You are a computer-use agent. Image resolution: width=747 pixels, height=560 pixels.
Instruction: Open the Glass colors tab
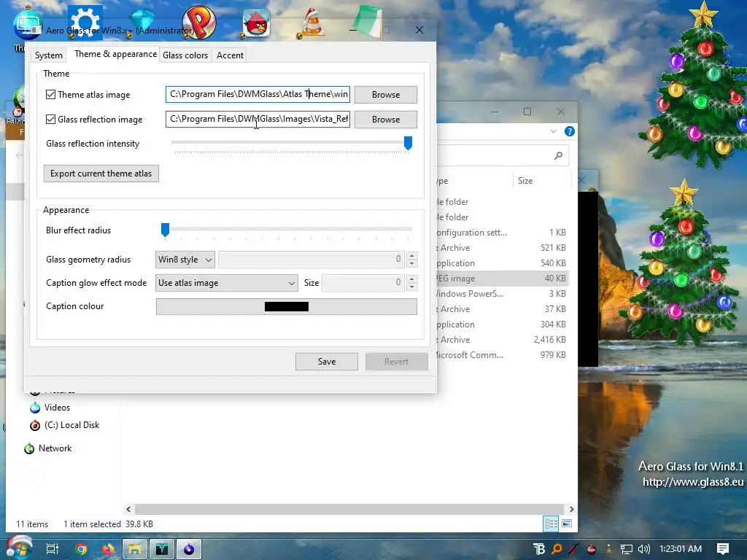click(185, 55)
